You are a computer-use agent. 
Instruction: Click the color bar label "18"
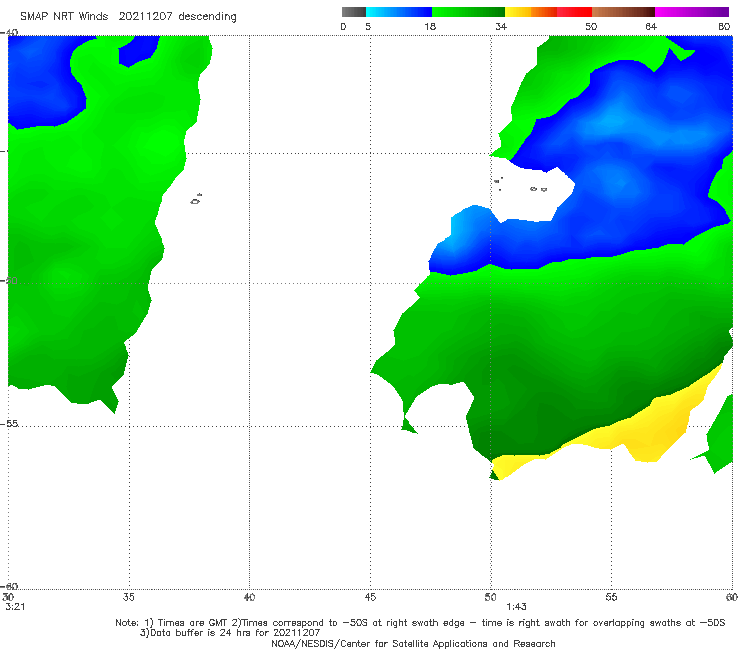tap(430, 26)
